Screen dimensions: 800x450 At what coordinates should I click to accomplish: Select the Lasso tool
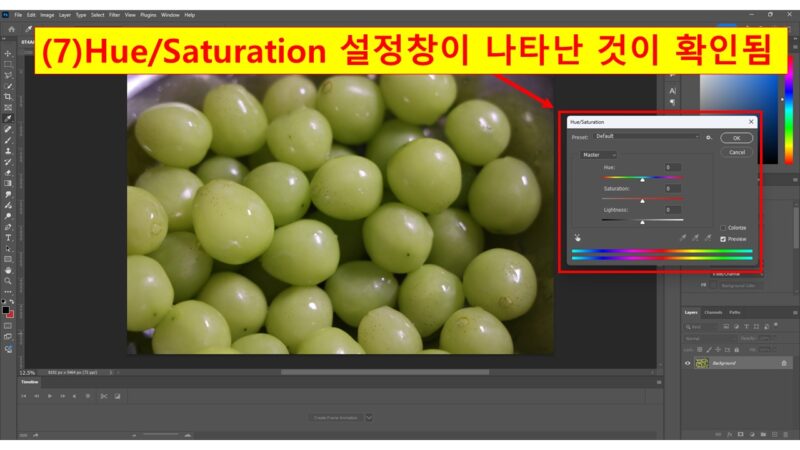coord(8,75)
